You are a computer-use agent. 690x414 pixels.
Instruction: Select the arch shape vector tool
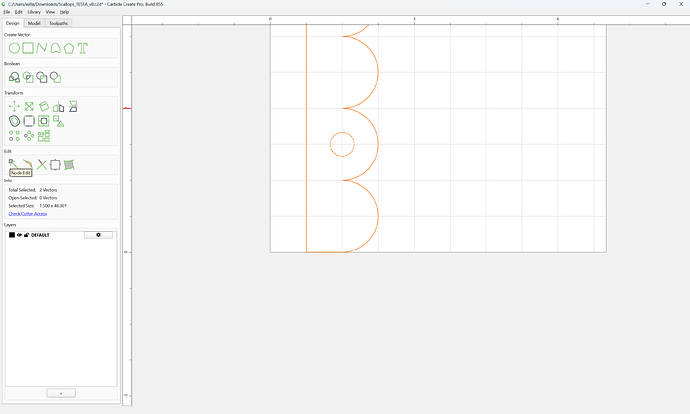55,48
